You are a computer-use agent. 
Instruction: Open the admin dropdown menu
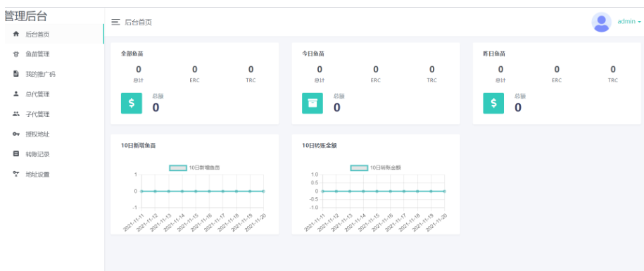pyautogui.click(x=629, y=22)
